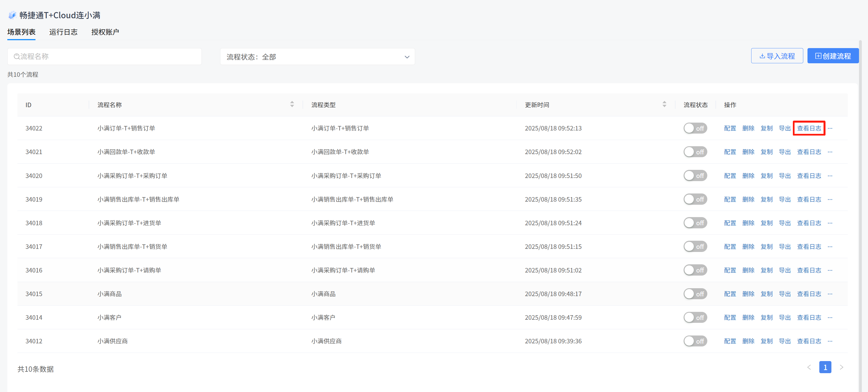
Task: Open more options ellipsis for row 34016
Action: click(x=830, y=271)
